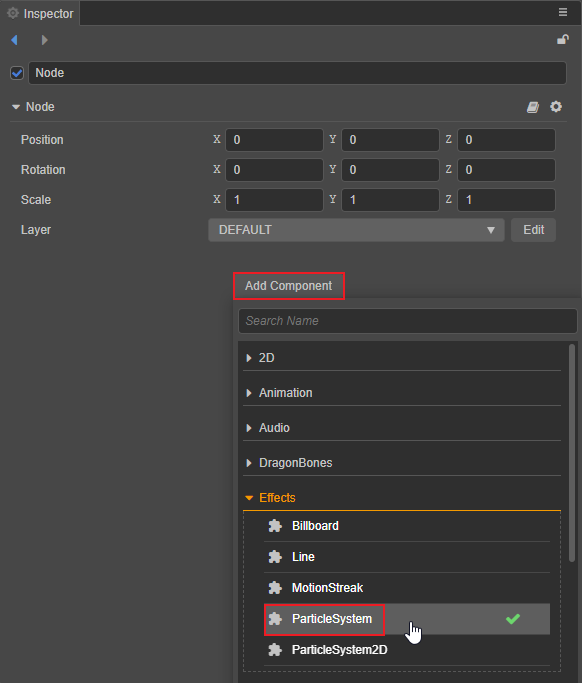Uncheck the Node active checkbox
This screenshot has width=582, height=683.
click(x=17, y=73)
